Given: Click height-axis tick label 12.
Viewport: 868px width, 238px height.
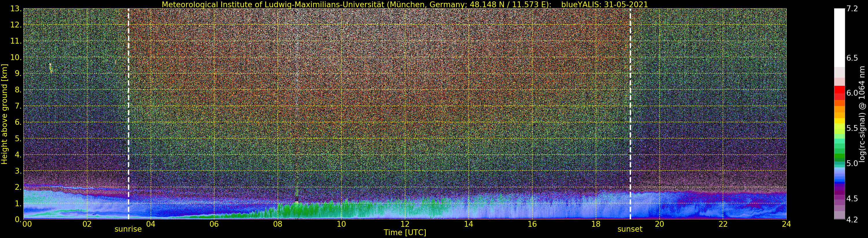Looking at the screenshot, I should 17,25.
